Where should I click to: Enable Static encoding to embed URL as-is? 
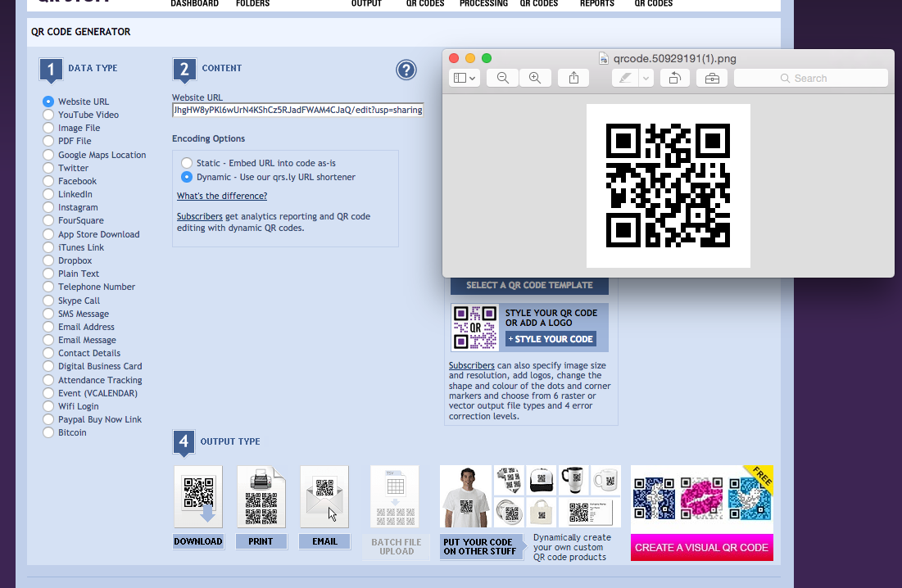186,163
